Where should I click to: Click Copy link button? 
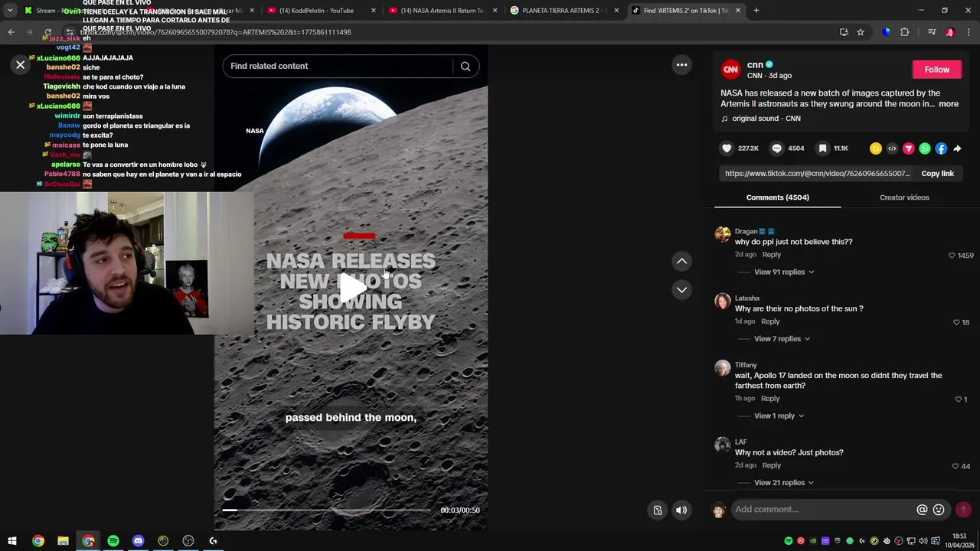pos(937,174)
